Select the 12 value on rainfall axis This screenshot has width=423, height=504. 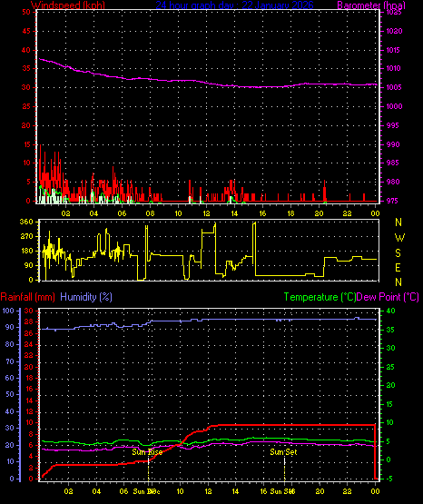29,411
